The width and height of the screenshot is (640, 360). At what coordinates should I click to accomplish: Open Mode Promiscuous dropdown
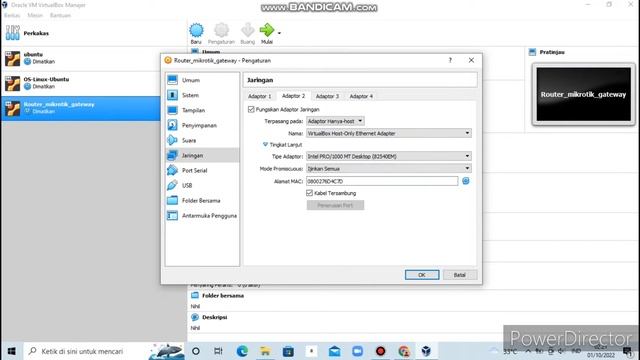click(x=389, y=169)
